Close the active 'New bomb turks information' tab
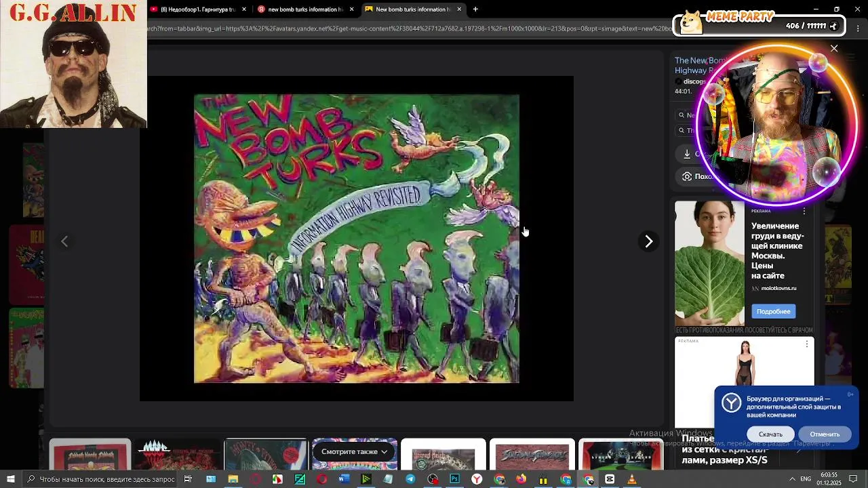Screen dimensions: 868x488 [459, 9]
